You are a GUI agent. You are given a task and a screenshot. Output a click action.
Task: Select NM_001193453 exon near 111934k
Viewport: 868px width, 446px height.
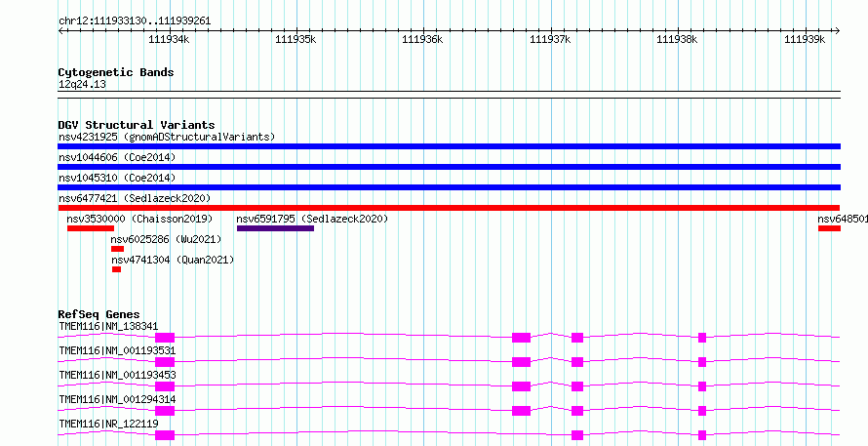pos(165,386)
